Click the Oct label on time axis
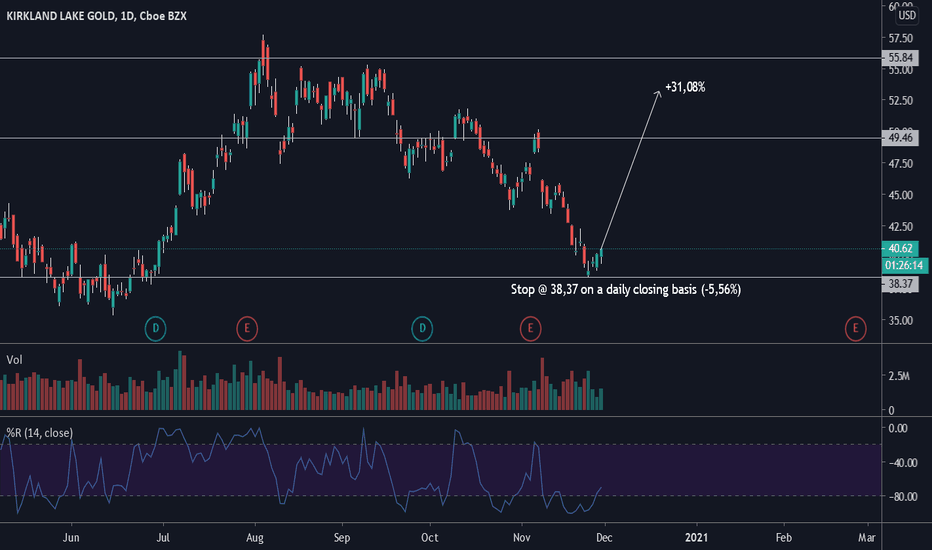Screen dimensions: 932x550 coord(429,538)
